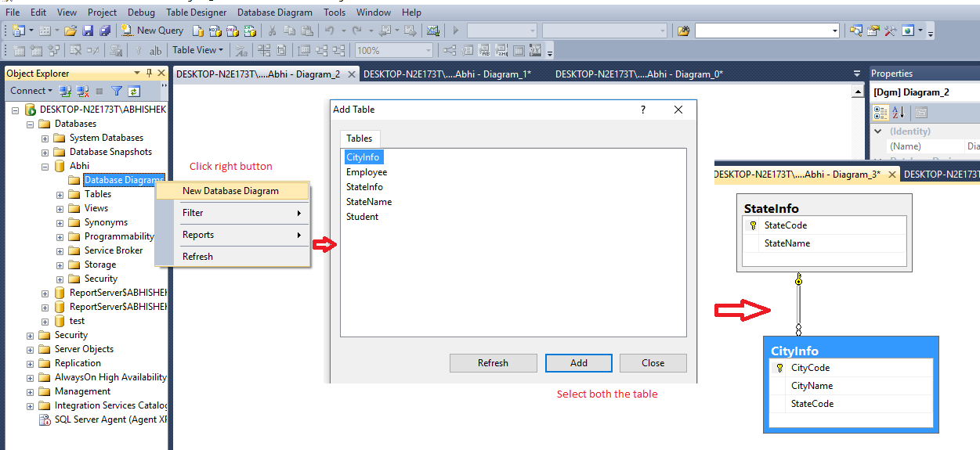This screenshot has height=450, width=980.
Task: Expand the Server Objects node
Action: [31, 349]
